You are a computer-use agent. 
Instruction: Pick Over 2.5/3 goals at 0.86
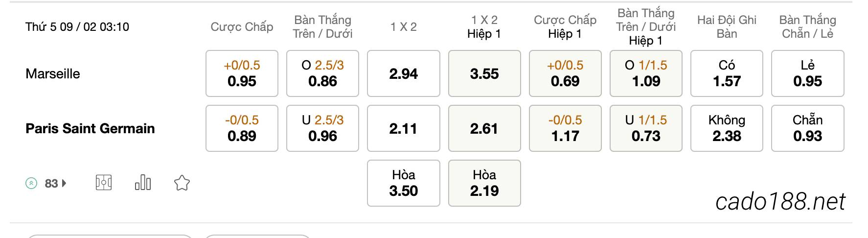point(322,73)
